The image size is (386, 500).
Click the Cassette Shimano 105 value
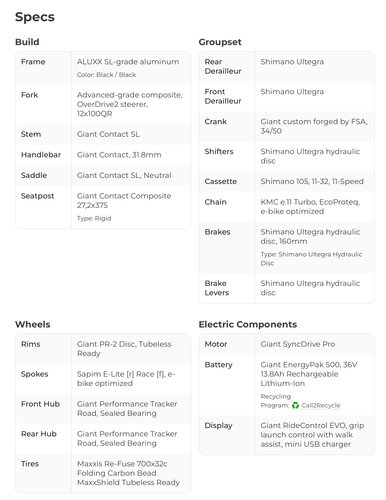pos(312,181)
